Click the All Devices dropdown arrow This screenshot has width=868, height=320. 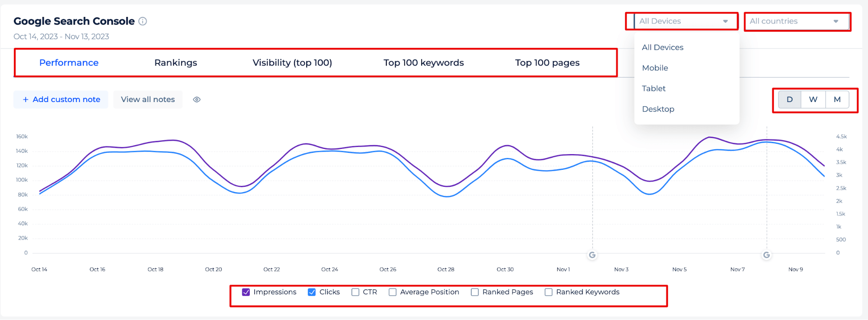click(x=725, y=21)
